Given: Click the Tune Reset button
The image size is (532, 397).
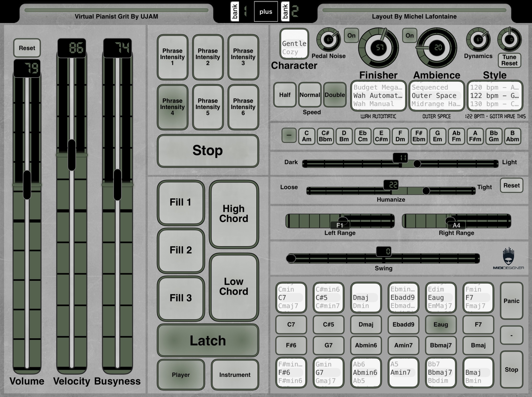Looking at the screenshot, I should coord(509,60).
